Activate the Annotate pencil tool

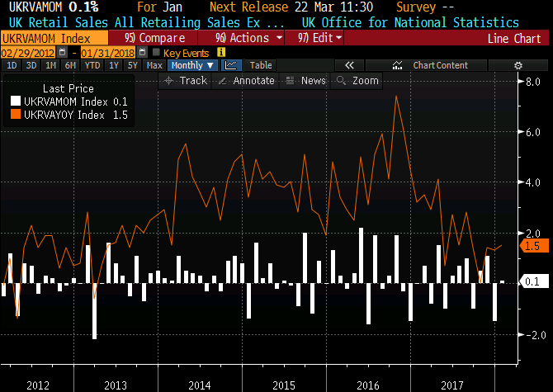[246, 81]
